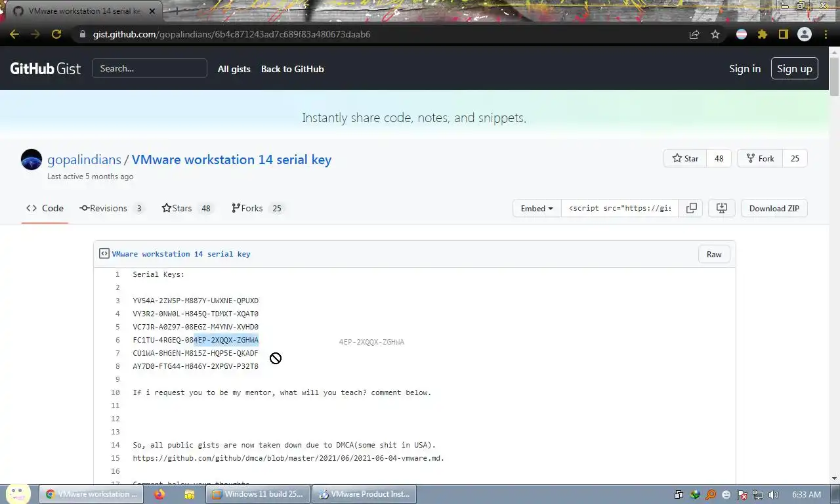Click the globe tray icon
The width and height of the screenshot is (840, 504).
695,495
